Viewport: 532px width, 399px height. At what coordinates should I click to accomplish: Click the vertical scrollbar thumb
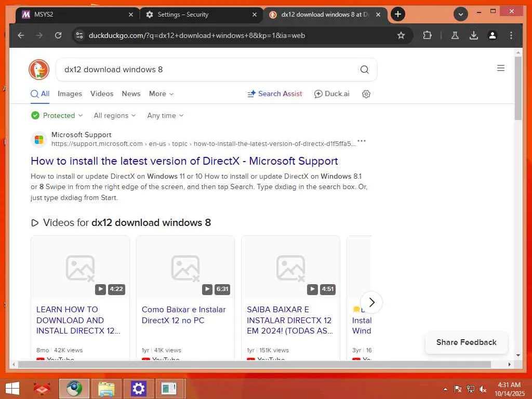(518, 88)
